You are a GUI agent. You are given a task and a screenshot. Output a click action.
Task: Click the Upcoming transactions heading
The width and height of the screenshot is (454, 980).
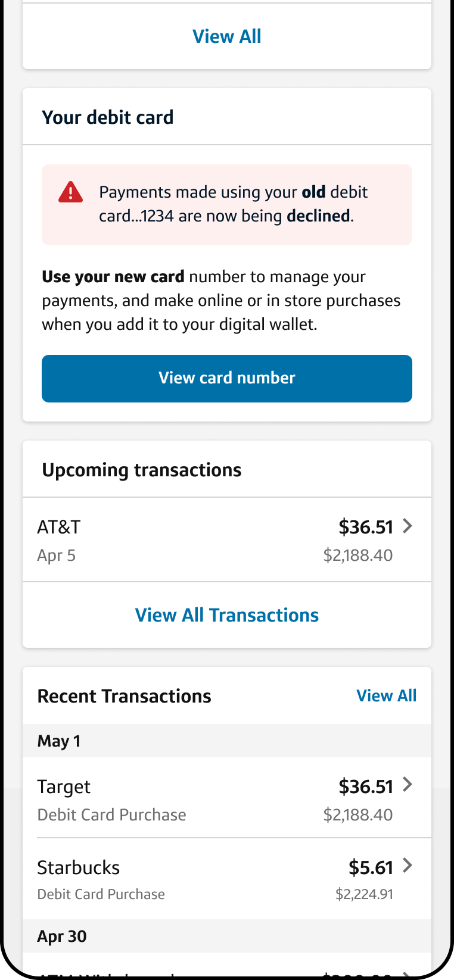coord(142,470)
